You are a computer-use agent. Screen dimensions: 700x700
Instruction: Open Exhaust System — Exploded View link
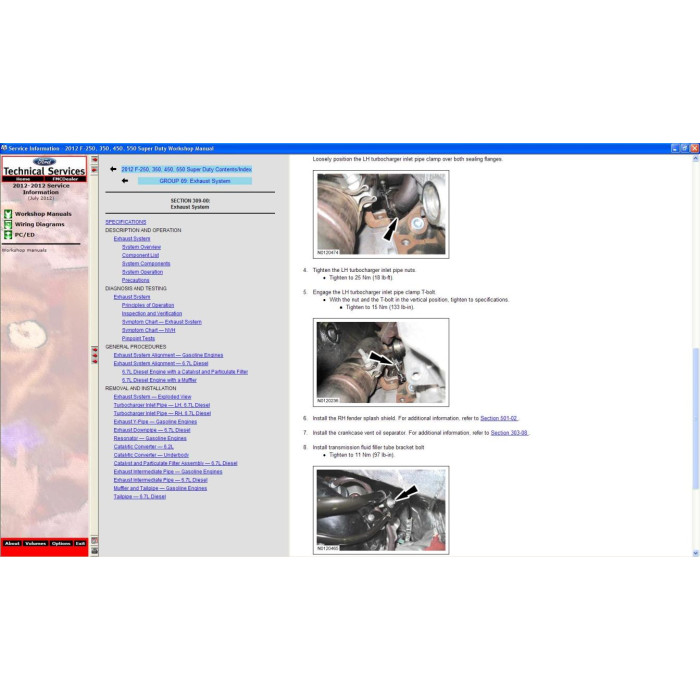pyautogui.click(x=152, y=396)
